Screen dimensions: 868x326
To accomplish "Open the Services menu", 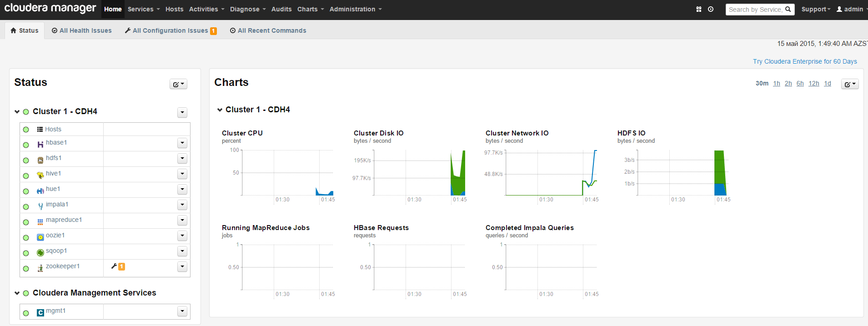I will click(144, 9).
